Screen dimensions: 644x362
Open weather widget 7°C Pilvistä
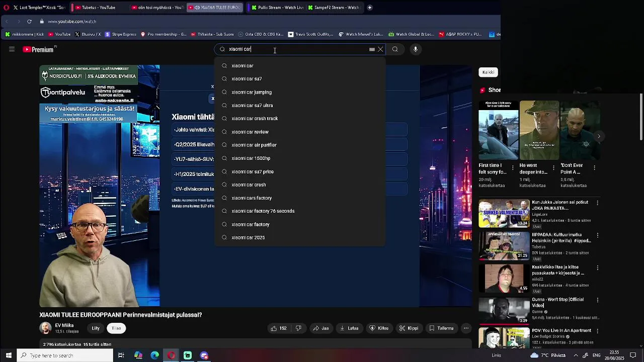548,355
